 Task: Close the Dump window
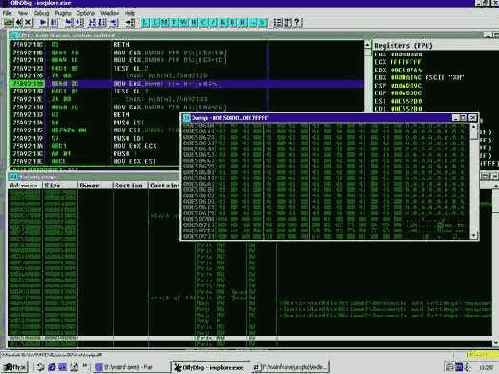[473, 118]
